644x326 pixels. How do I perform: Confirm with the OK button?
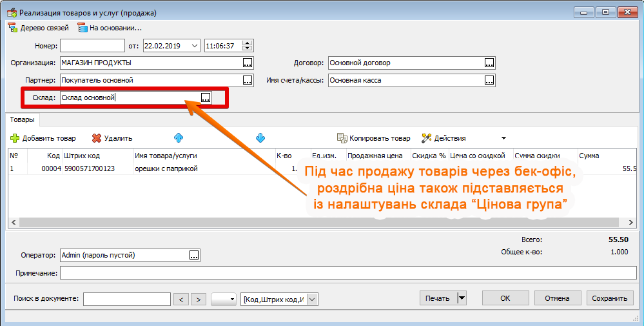(505, 298)
